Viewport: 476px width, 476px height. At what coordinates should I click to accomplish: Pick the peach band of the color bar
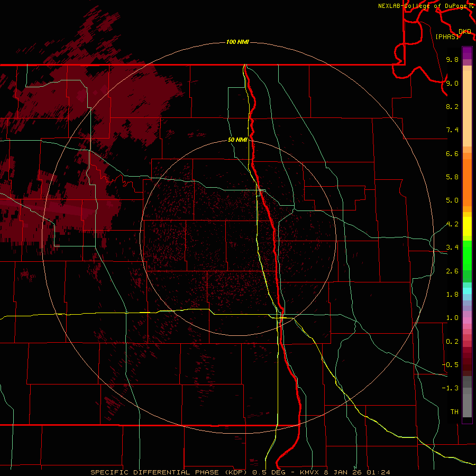pyautogui.click(x=467, y=108)
